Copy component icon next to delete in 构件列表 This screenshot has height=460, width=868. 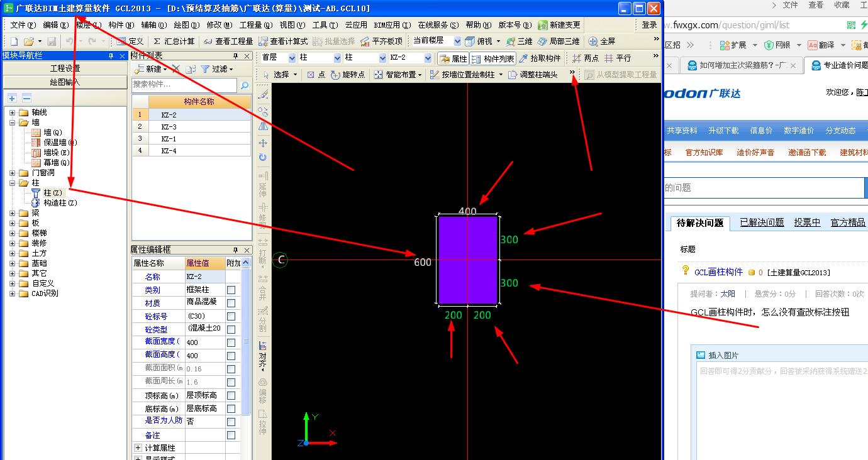pyautogui.click(x=190, y=69)
